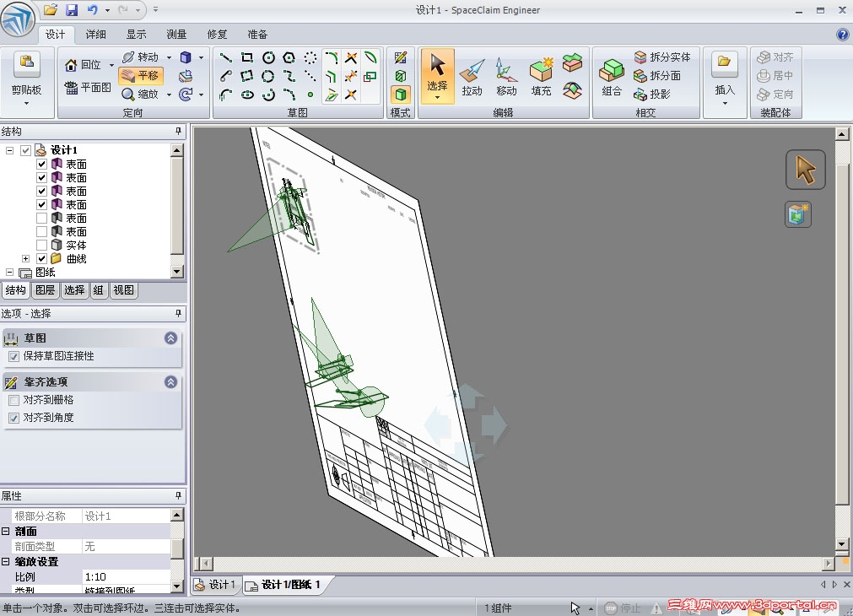The height and width of the screenshot is (616, 853).
Task: Open the 准备 ribbon tab
Action: click(x=257, y=35)
